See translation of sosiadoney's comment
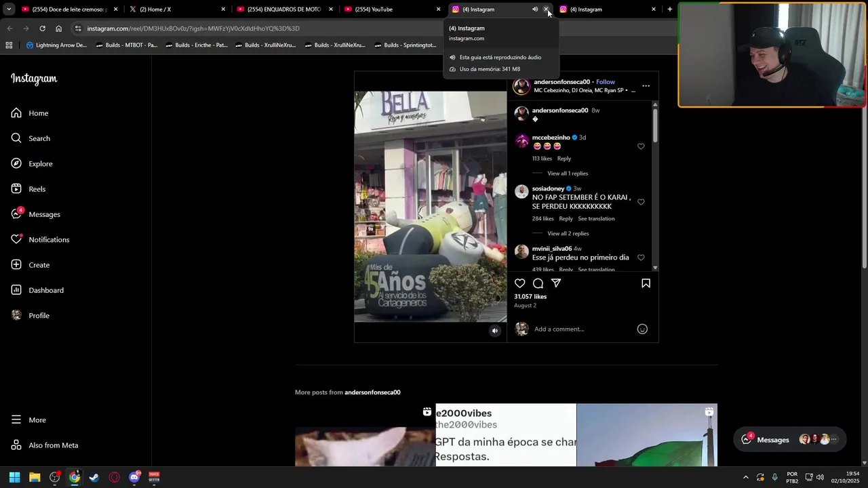 coord(596,219)
